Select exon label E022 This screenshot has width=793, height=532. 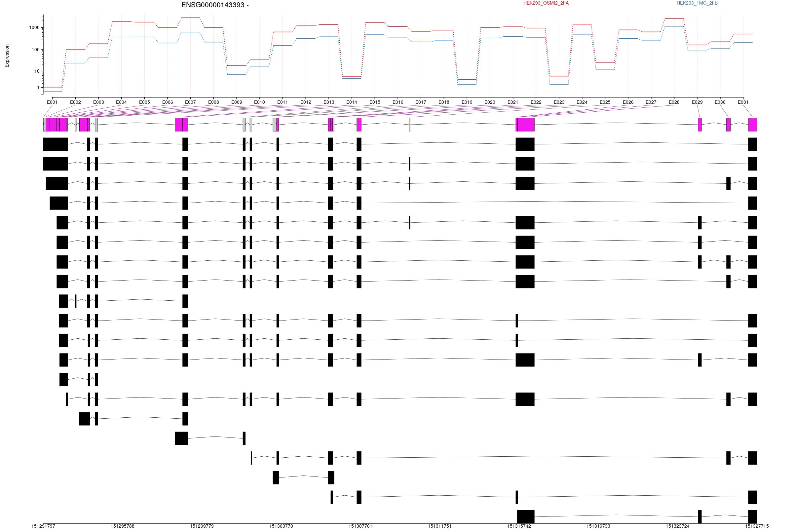[536, 102]
